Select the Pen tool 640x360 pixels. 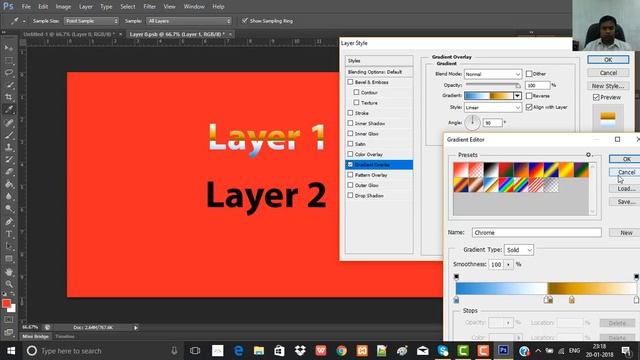[x=9, y=222]
